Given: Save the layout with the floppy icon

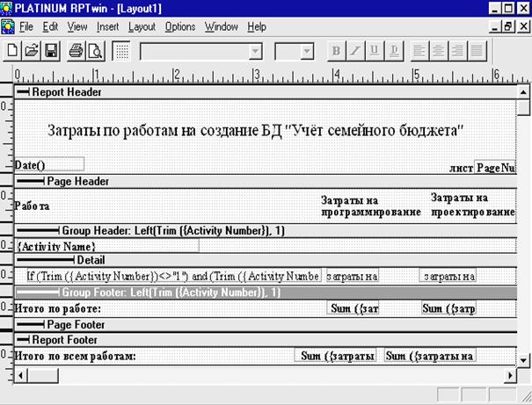Looking at the screenshot, I should (x=50, y=51).
